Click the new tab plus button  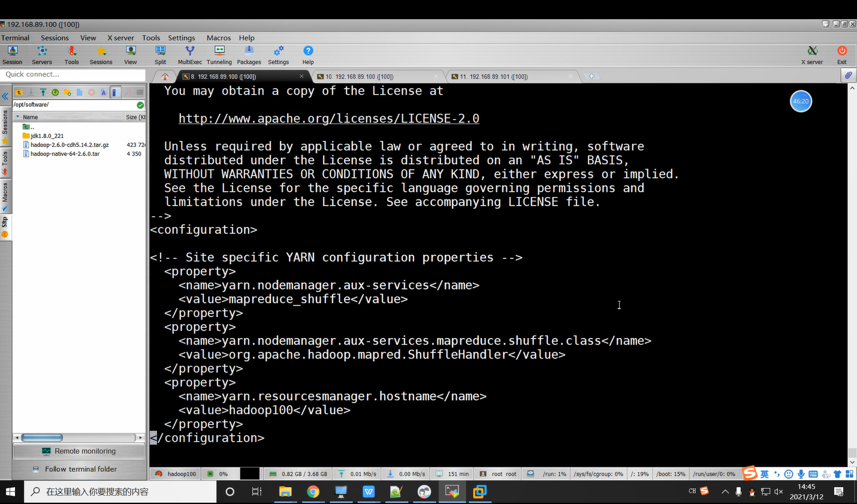tap(592, 76)
